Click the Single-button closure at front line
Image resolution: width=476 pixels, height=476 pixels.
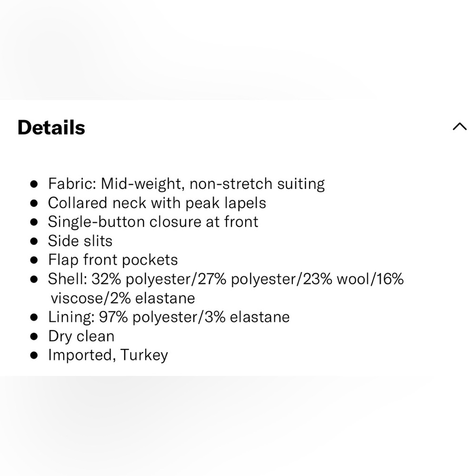153,222
